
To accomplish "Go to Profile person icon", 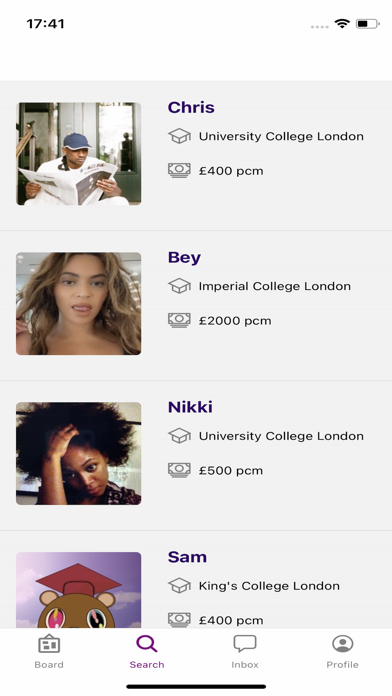I will click(x=342, y=644).
